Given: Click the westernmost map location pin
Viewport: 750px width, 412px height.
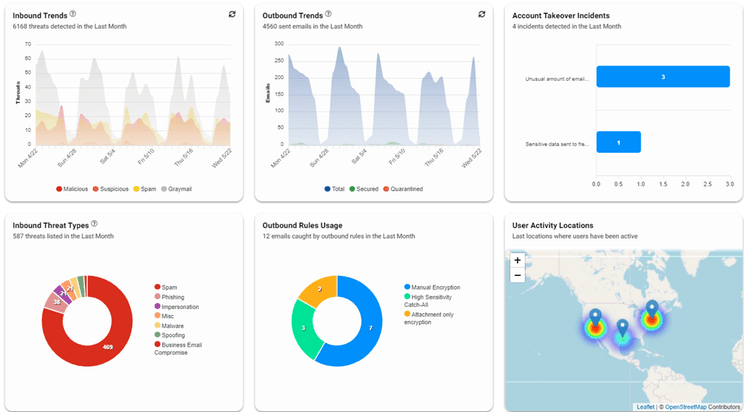Looking at the screenshot, I should click(x=595, y=318).
